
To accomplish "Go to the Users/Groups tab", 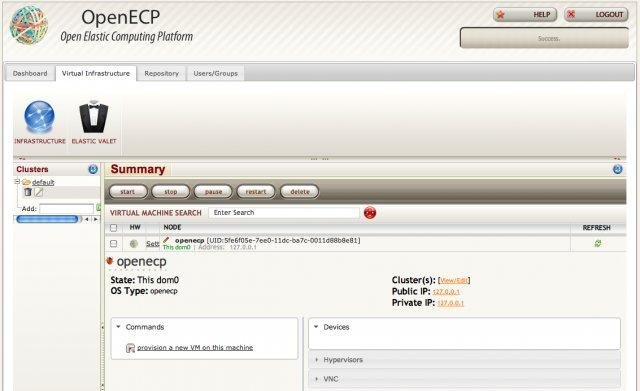I will (216, 73).
